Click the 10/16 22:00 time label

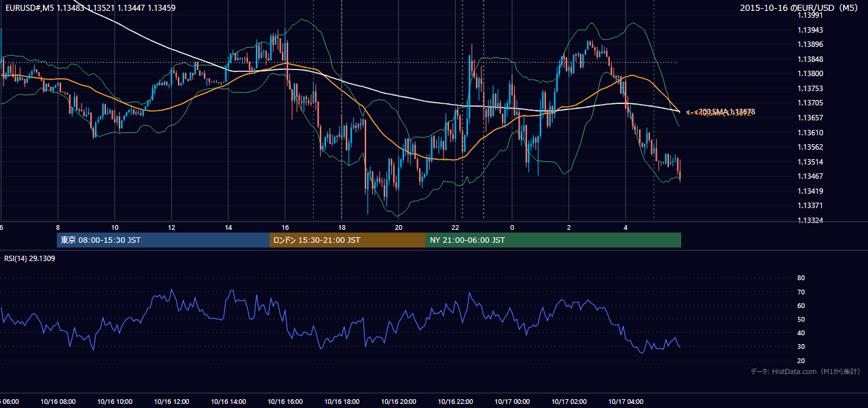click(x=455, y=402)
